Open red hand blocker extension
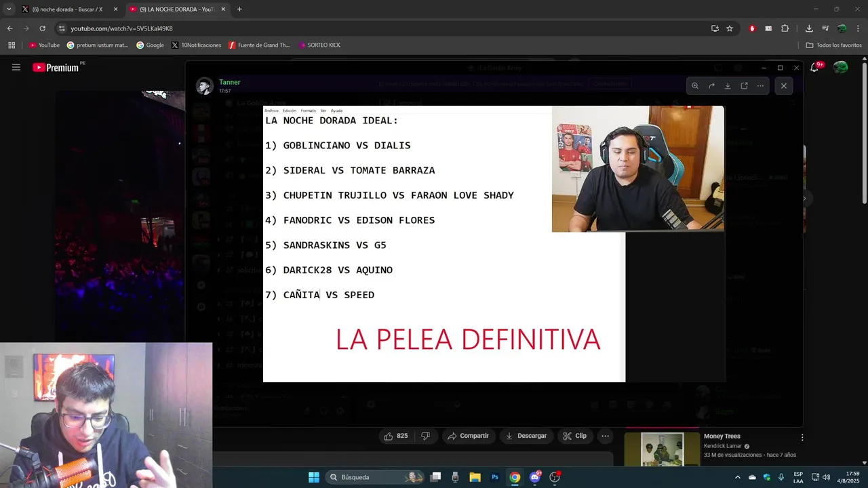 (752, 28)
